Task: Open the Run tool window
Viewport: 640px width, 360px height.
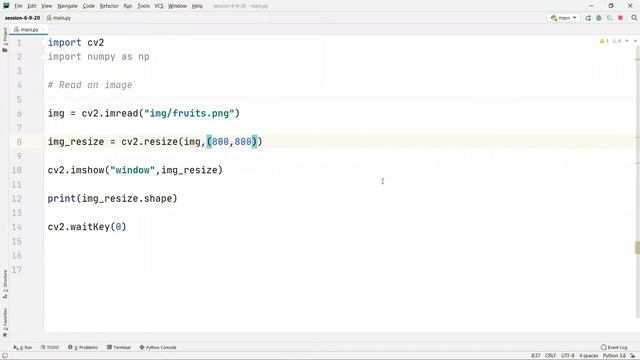Action: [22, 347]
